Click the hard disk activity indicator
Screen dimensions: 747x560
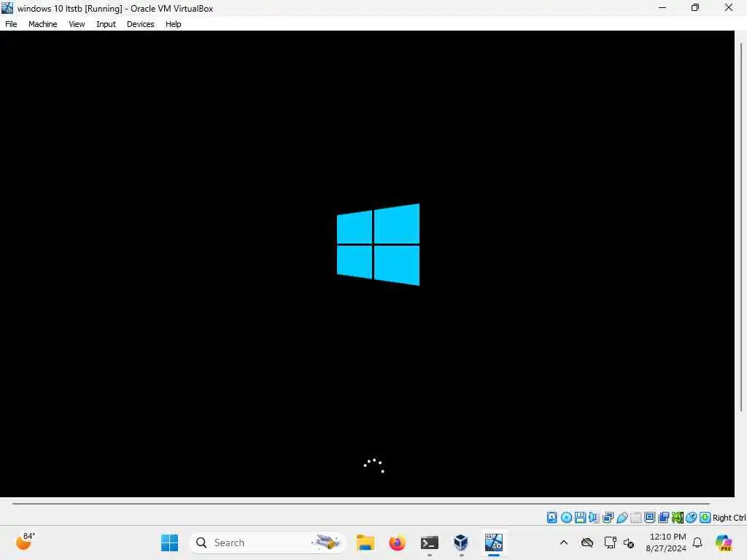pyautogui.click(x=551, y=518)
